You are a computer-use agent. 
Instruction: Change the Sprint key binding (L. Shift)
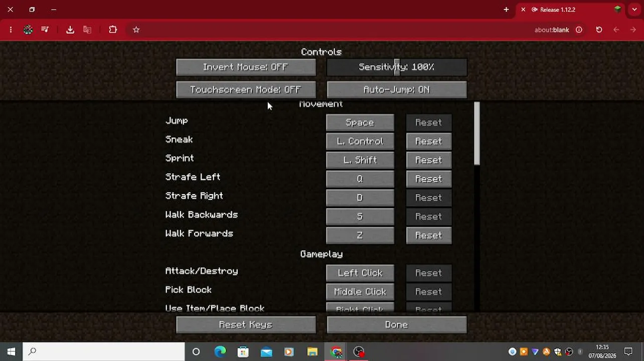(360, 160)
